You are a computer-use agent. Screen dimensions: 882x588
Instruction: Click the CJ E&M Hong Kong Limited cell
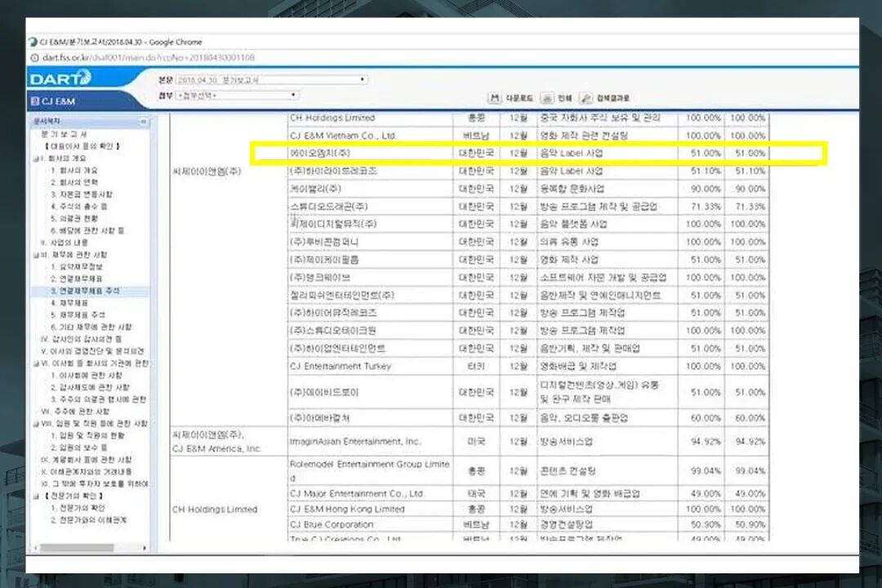coord(370,510)
